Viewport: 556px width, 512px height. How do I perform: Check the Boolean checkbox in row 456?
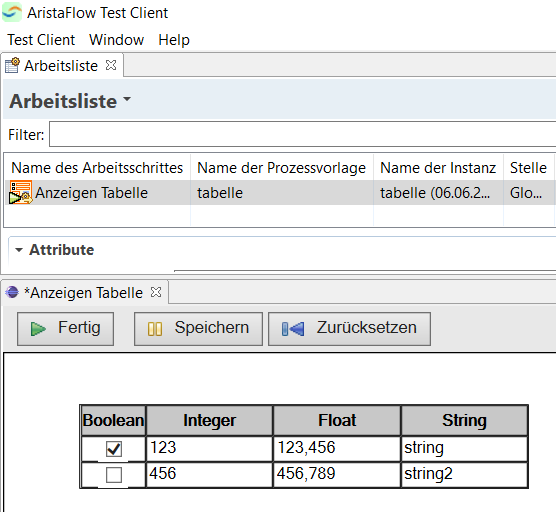114,475
